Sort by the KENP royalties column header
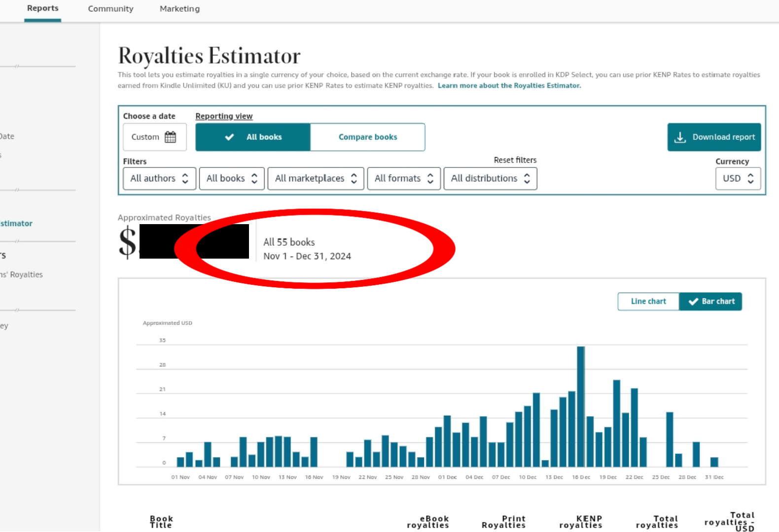Viewport: 779px width, 532px height. (x=581, y=522)
